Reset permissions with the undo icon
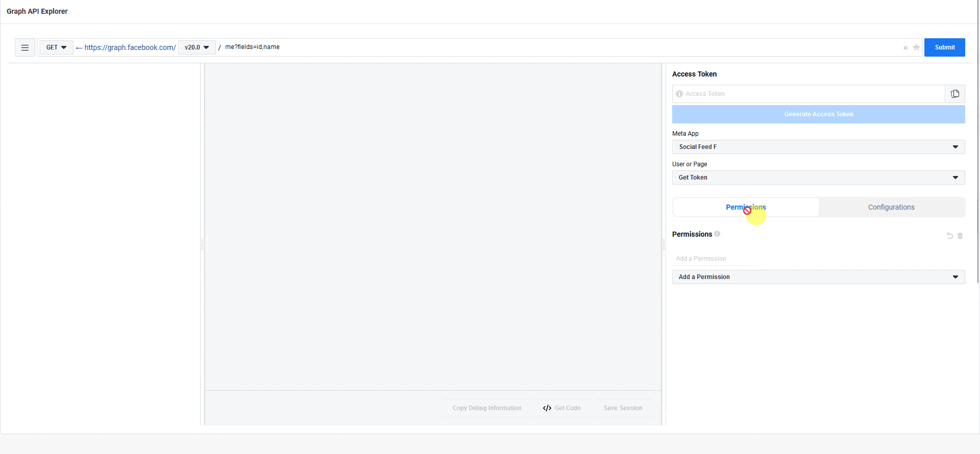Screen dimensions: 980x454 [950, 236]
